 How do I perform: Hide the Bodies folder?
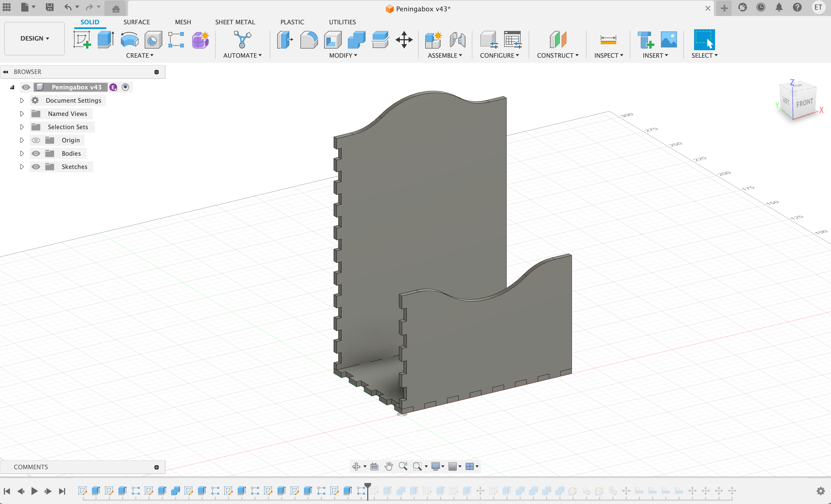pos(36,153)
